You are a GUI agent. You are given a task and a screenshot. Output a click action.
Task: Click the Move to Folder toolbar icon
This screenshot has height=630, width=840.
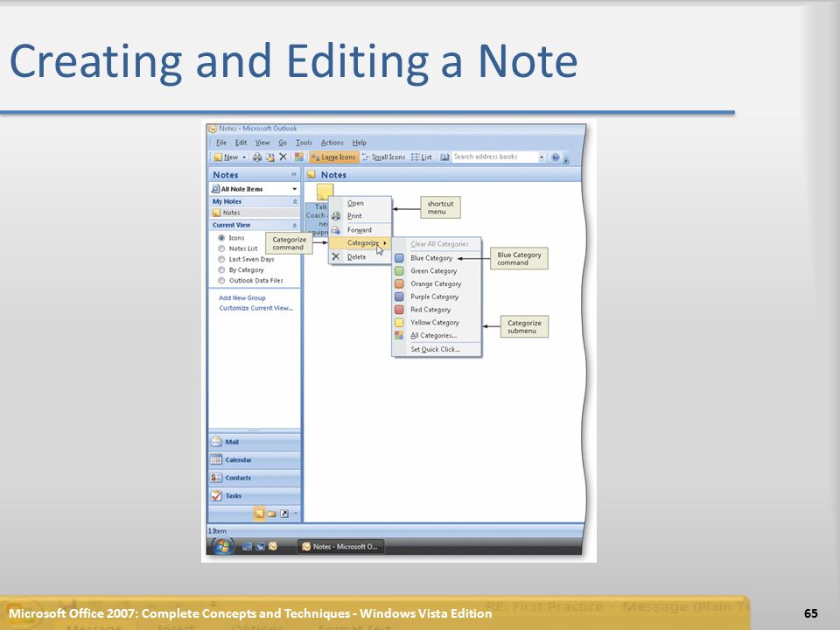tap(270, 157)
